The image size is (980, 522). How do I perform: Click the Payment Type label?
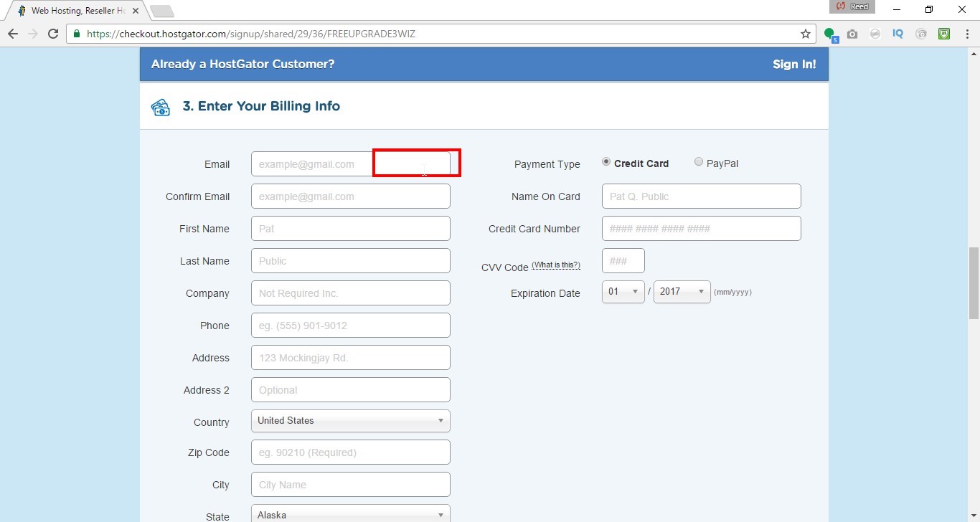tap(547, 164)
